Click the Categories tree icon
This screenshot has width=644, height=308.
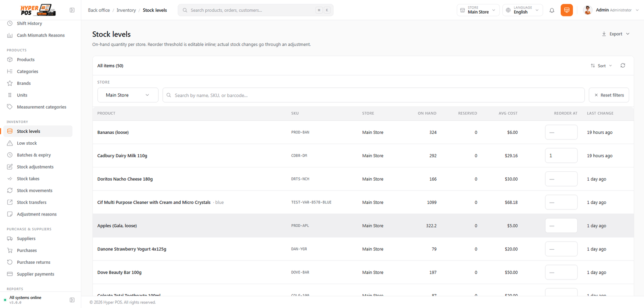[x=10, y=72]
